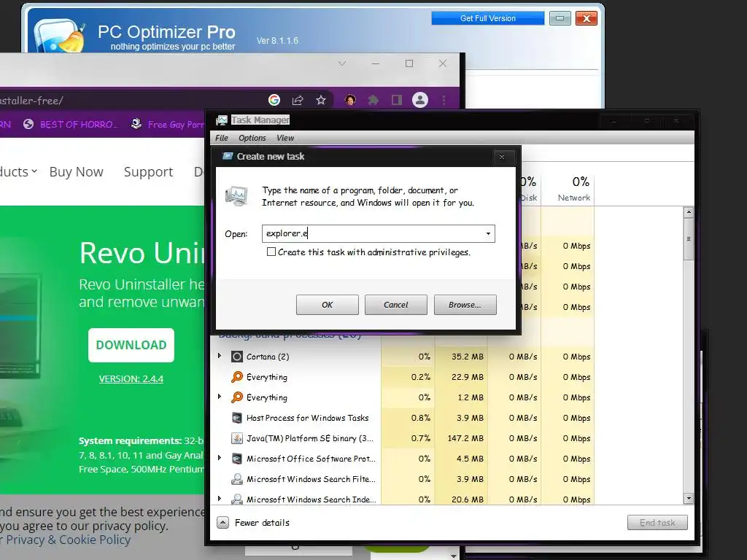Cancel the Create new task dialog

point(396,305)
